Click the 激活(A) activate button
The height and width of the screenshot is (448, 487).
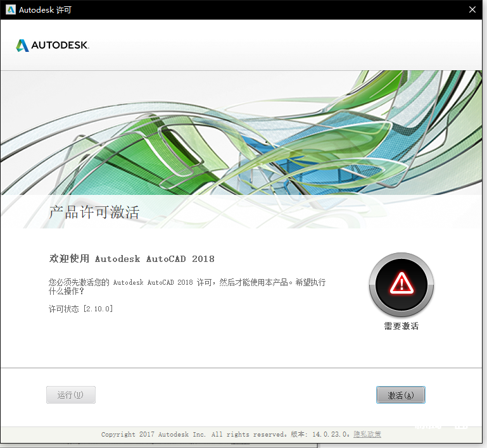pos(400,395)
